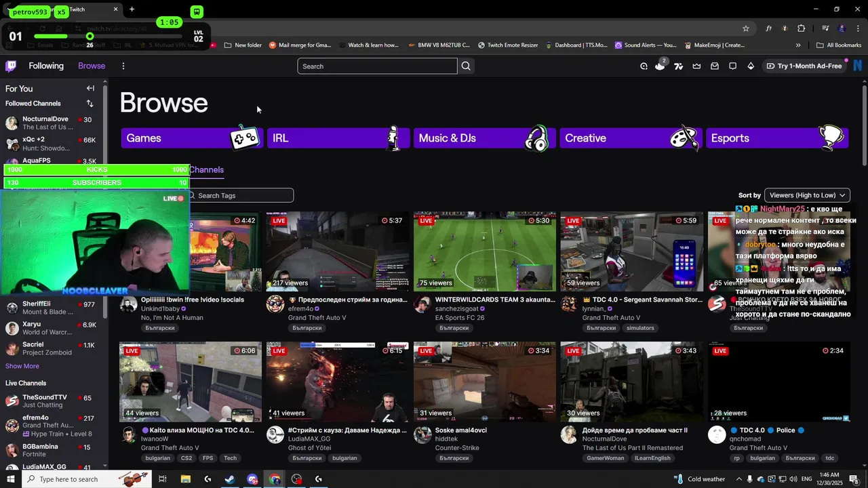This screenshot has width=868, height=488.
Task: Expand followed channels with Show More
Action: (22, 366)
